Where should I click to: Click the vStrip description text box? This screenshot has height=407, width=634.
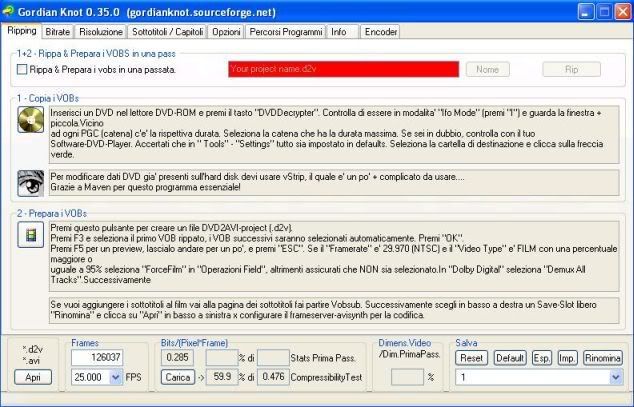click(x=334, y=182)
